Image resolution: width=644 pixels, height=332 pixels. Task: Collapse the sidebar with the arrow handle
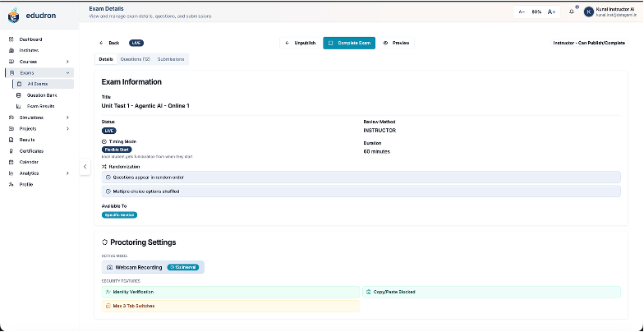(x=85, y=166)
